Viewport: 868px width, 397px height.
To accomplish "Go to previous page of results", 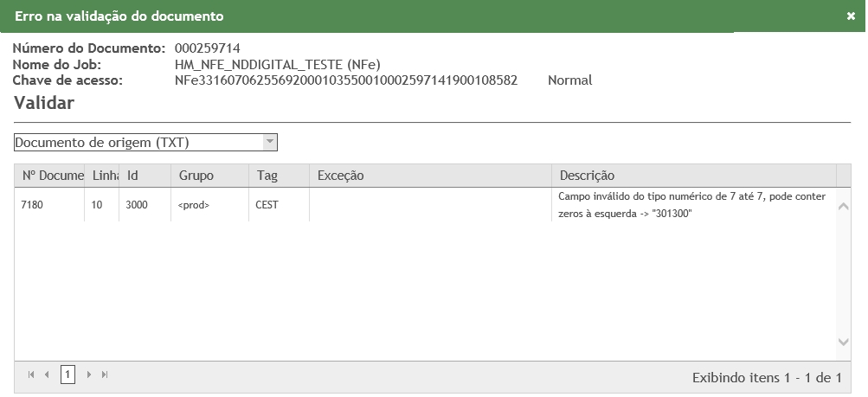I will [x=48, y=375].
